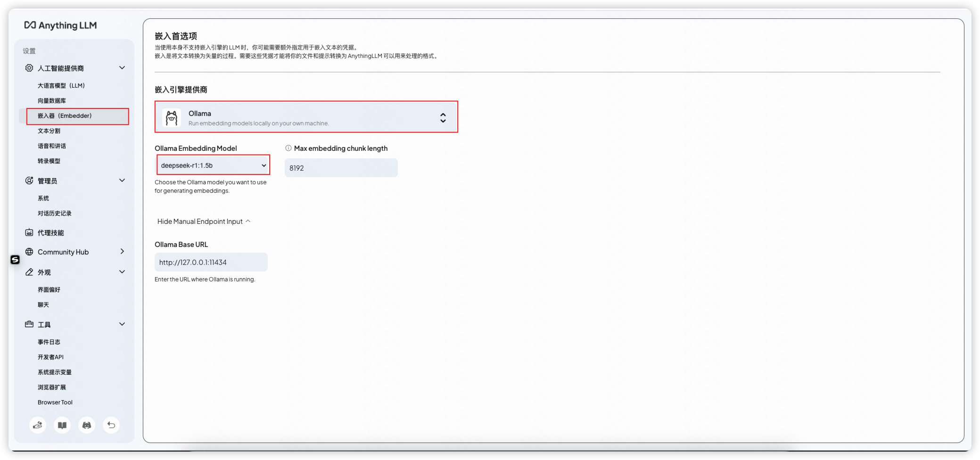Click the Ollama Base URL field

click(x=211, y=262)
